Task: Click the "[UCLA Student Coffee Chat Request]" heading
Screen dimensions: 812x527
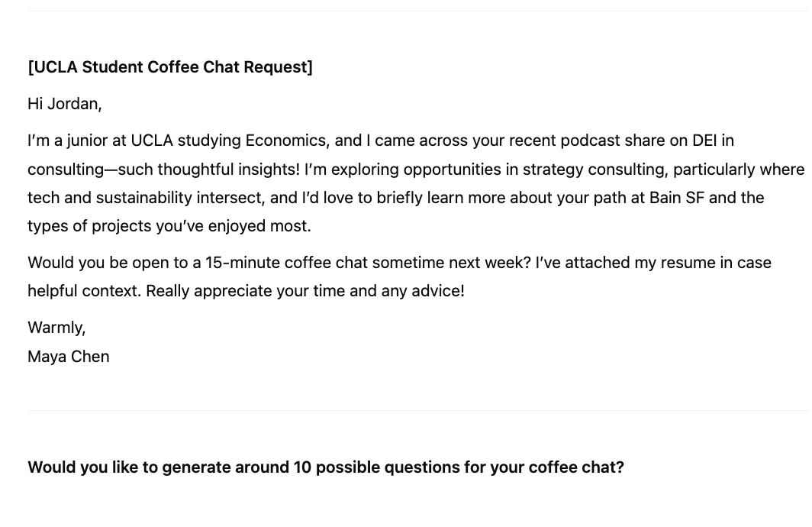Action: coord(170,67)
